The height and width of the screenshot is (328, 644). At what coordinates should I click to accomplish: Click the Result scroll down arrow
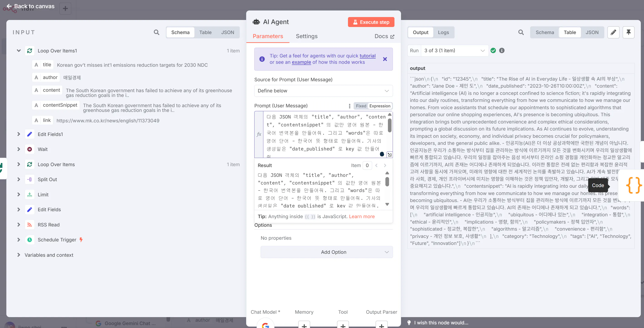(387, 205)
